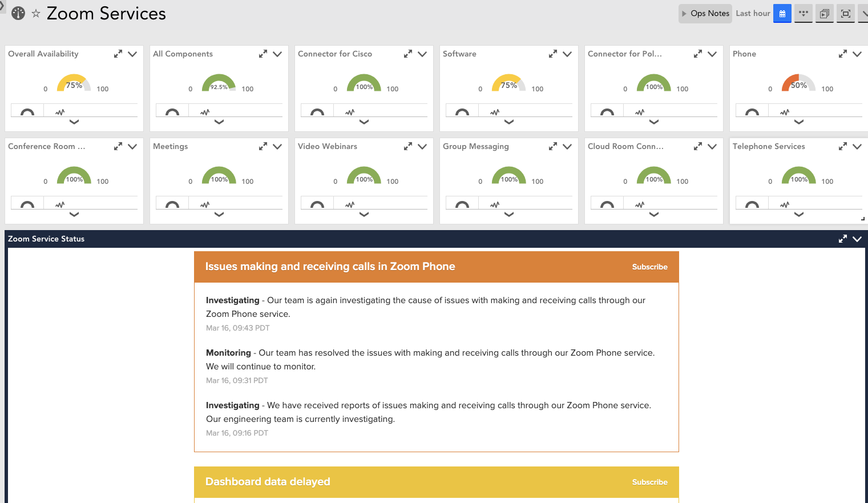The image size is (868, 503).
Task: Open the Ops Notes panel
Action: click(705, 13)
